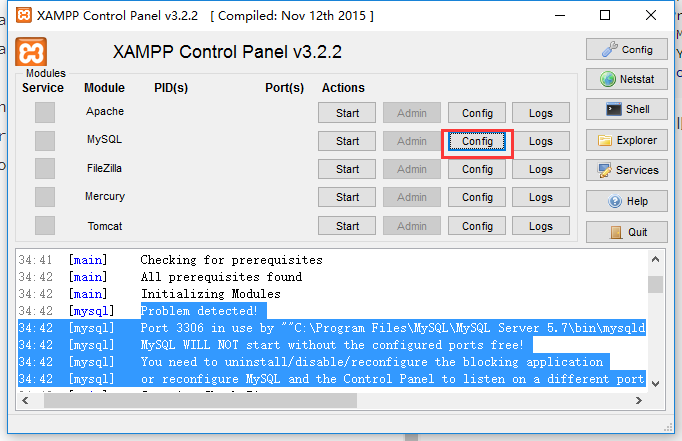682x441 pixels.
Task: Click the vertical scrollbar thumb in log
Action: [655, 285]
